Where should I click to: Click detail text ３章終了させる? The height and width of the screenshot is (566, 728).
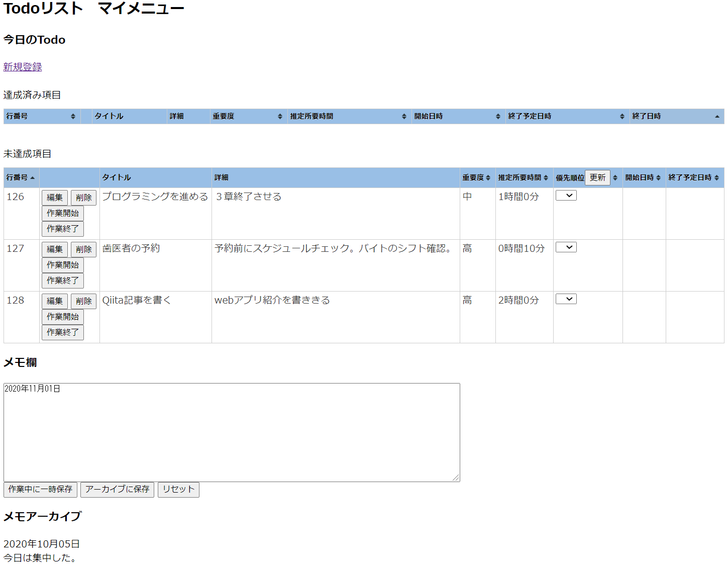click(248, 197)
